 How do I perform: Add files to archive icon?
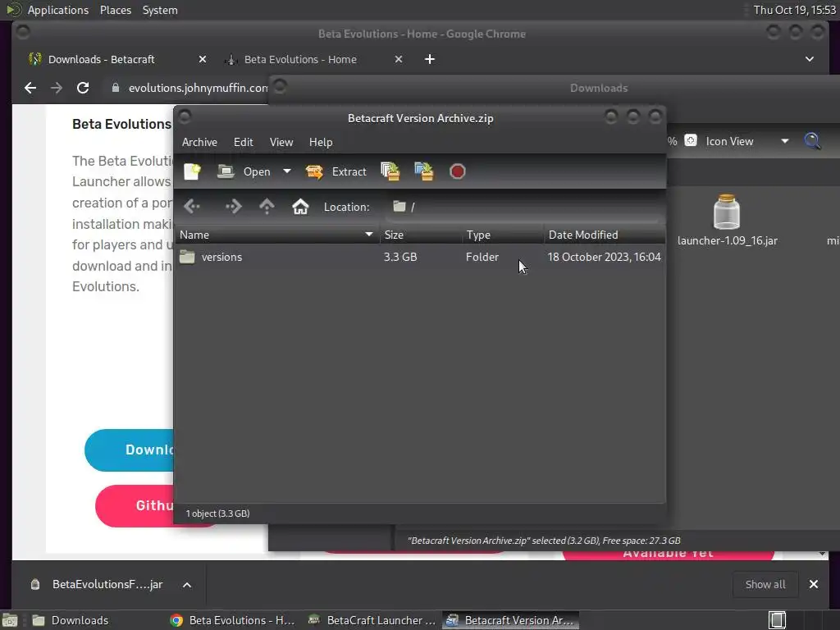pyautogui.click(x=390, y=171)
